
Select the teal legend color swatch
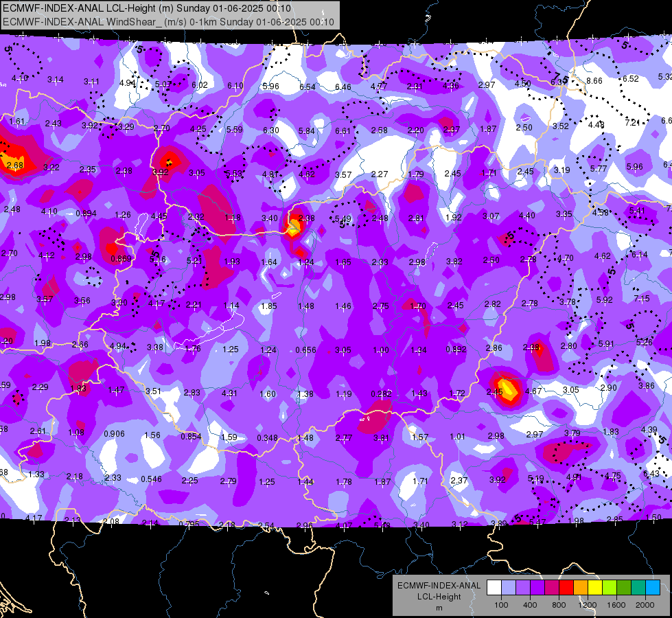638,587
